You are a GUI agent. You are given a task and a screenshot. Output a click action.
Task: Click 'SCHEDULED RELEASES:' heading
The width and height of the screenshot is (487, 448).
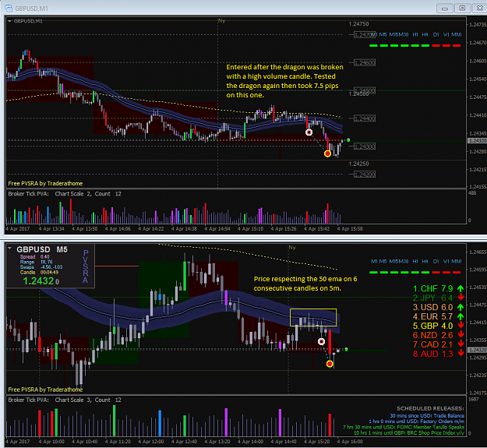[x=430, y=408]
